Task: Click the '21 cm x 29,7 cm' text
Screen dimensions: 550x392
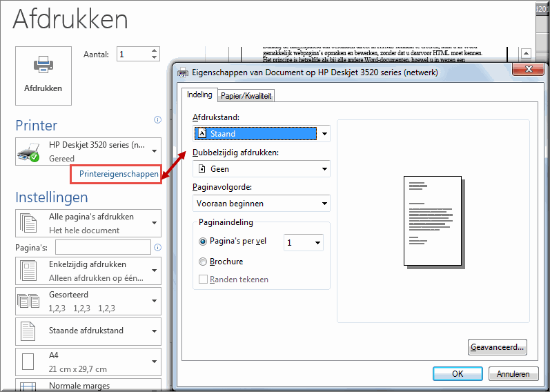Action: click(78, 369)
